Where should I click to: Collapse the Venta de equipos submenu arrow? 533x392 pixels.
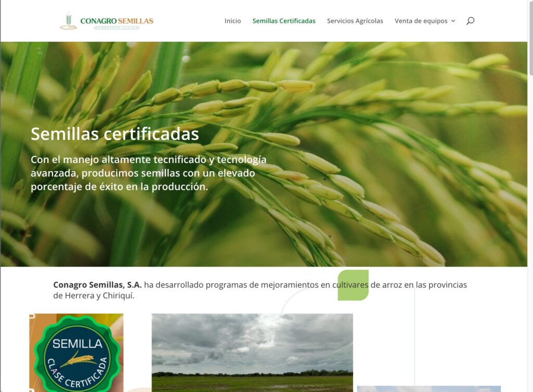tap(453, 21)
